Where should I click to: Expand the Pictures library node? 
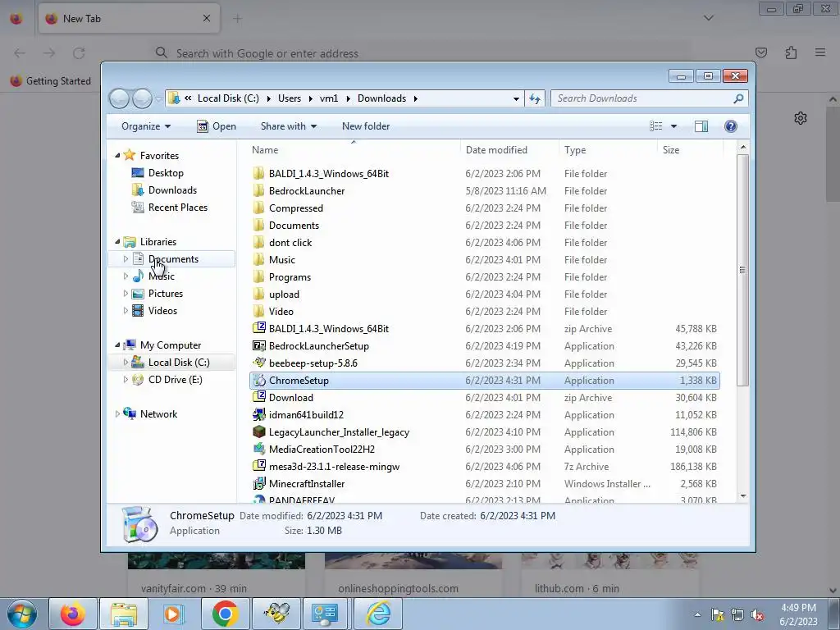click(x=126, y=294)
